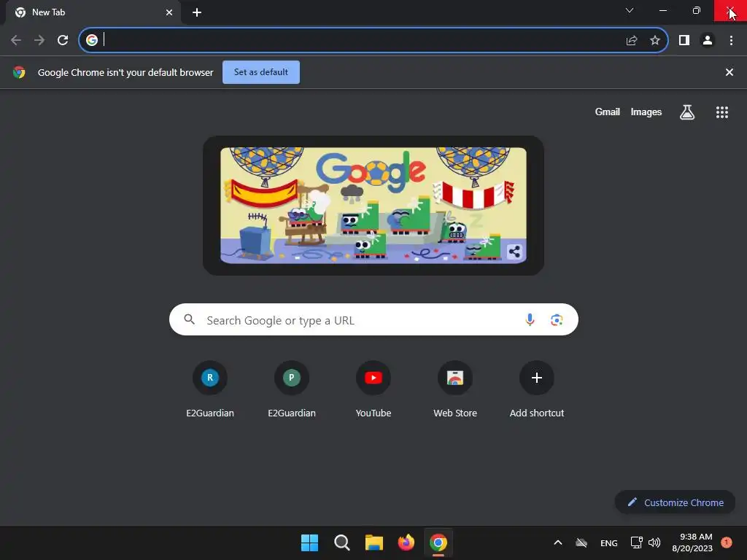The width and height of the screenshot is (747, 560).
Task: Expand the tab search chevron
Action: pyautogui.click(x=630, y=10)
